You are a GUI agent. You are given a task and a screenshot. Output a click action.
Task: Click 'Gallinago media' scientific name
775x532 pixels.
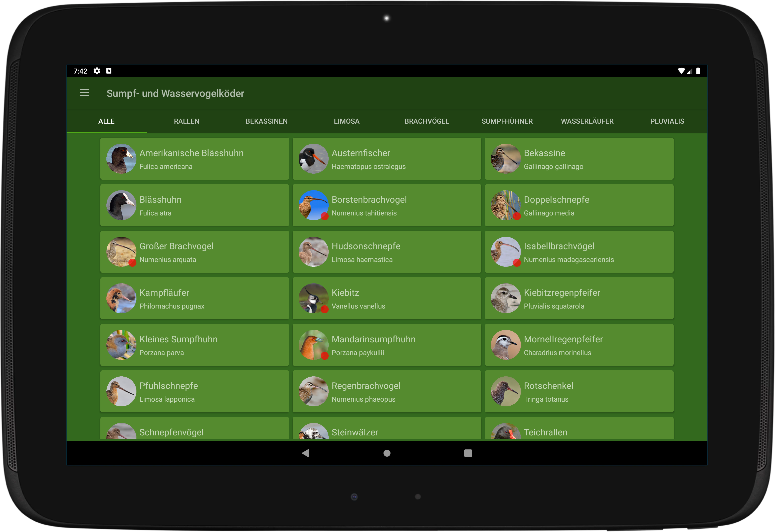(549, 213)
